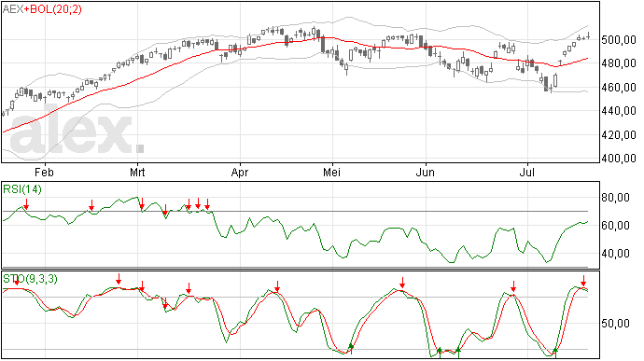The height and width of the screenshot is (361, 644).
Task: Click the RSI red arrow on the Mrt gridline
Action: coord(142,203)
